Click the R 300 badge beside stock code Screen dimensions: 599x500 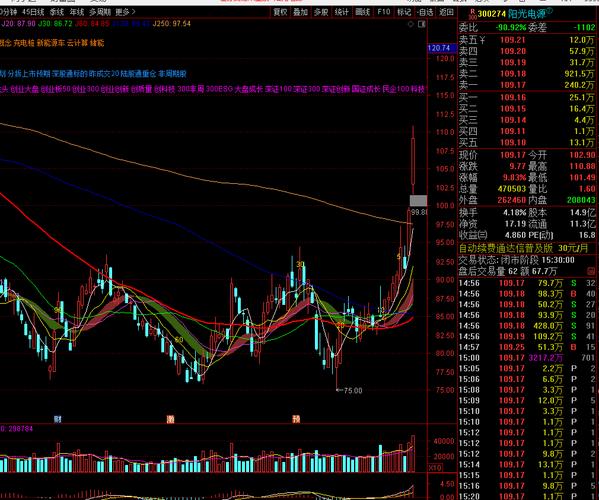tap(472, 15)
